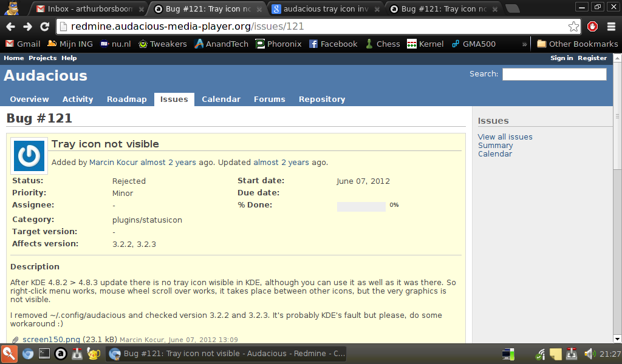Launch Audacious from the taskbar
The height and width of the screenshot is (364, 622).
[x=61, y=354]
